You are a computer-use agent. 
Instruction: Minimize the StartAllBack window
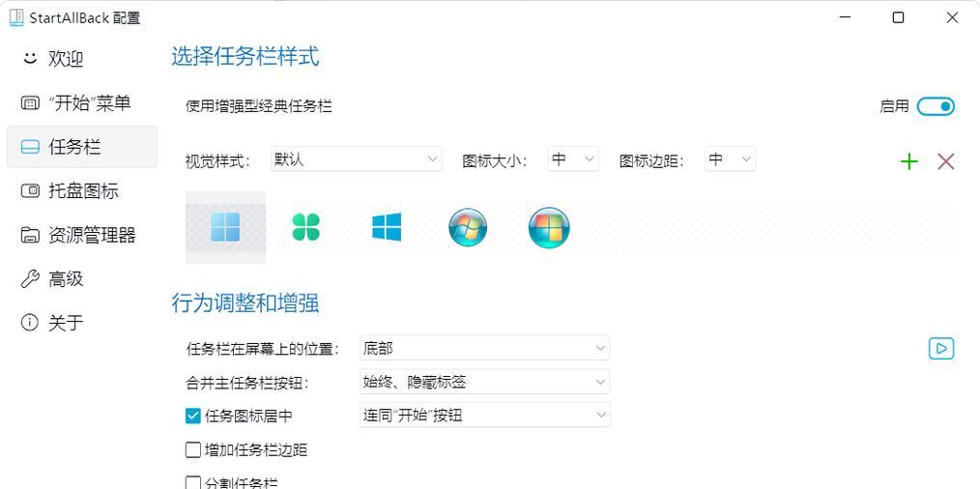844,17
